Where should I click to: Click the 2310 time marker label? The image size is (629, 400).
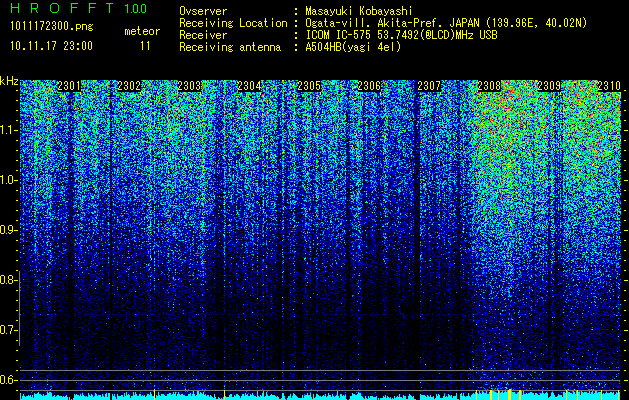click(x=609, y=86)
